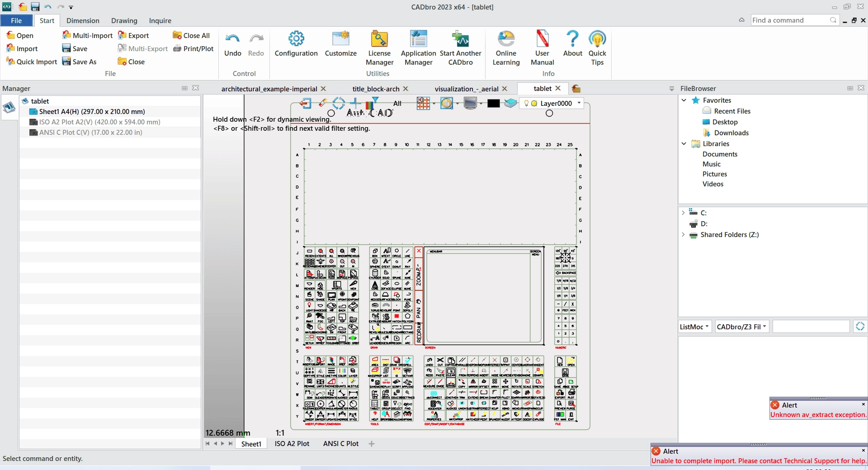
Task: Select the ISO A2 Plot sheet tab
Action: coord(292,443)
